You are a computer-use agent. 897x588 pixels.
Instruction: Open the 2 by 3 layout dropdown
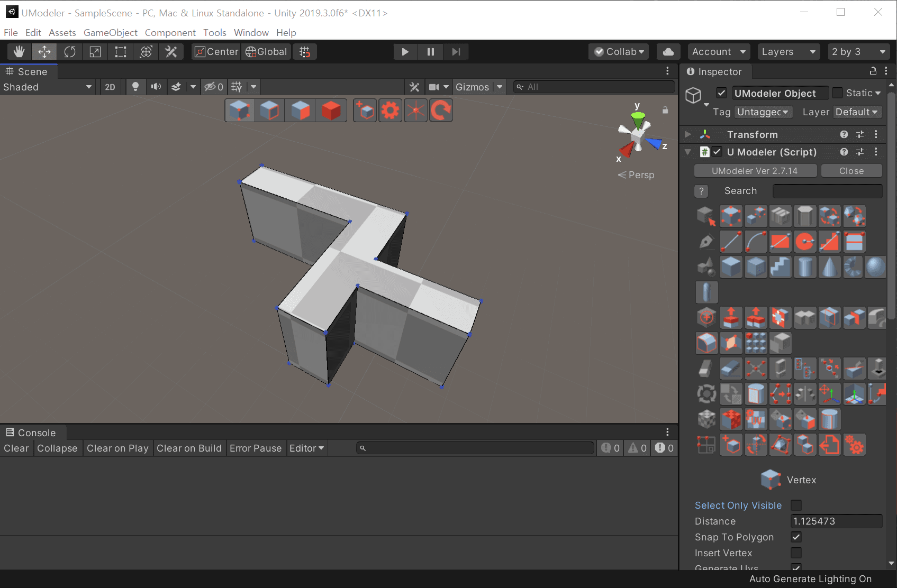tap(858, 52)
